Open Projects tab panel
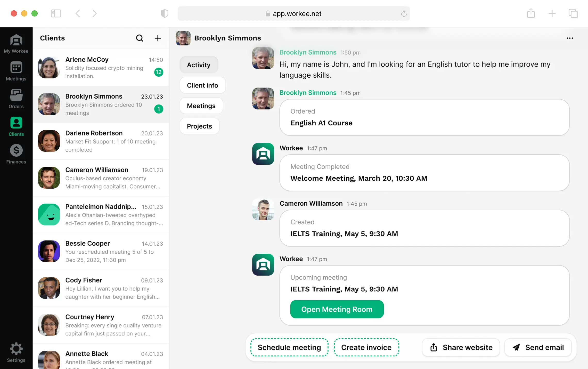The width and height of the screenshot is (588, 369). (199, 126)
